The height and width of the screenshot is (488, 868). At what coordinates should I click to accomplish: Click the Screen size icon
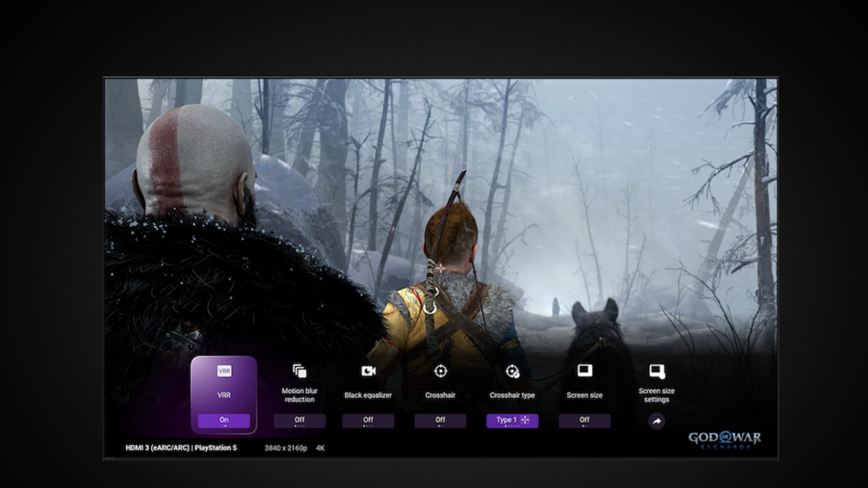[585, 370]
